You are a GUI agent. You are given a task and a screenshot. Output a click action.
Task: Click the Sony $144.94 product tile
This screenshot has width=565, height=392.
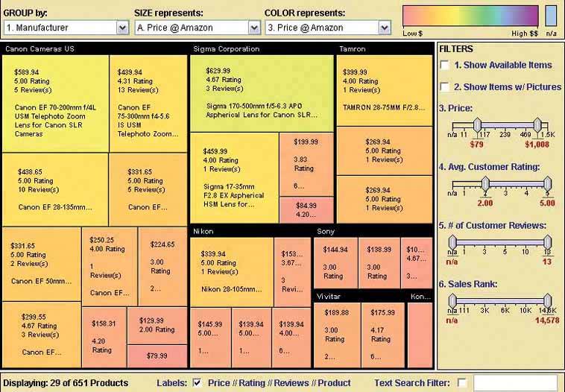(335, 262)
